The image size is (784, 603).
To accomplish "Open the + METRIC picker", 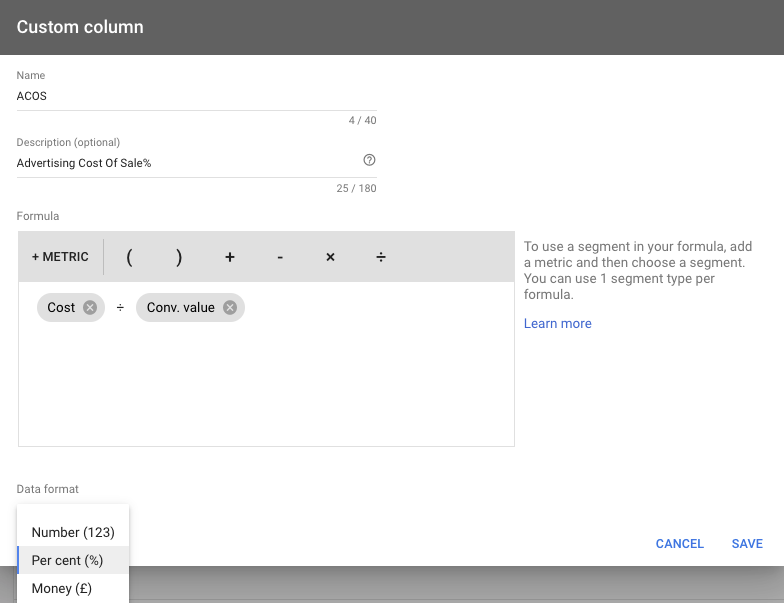I will click(60, 257).
